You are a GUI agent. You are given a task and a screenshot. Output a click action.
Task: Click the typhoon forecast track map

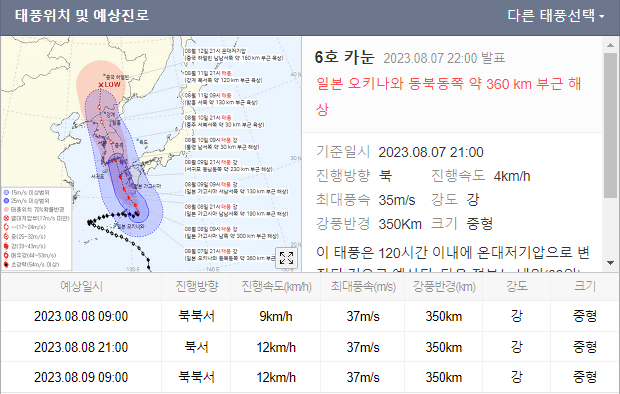click(151, 154)
